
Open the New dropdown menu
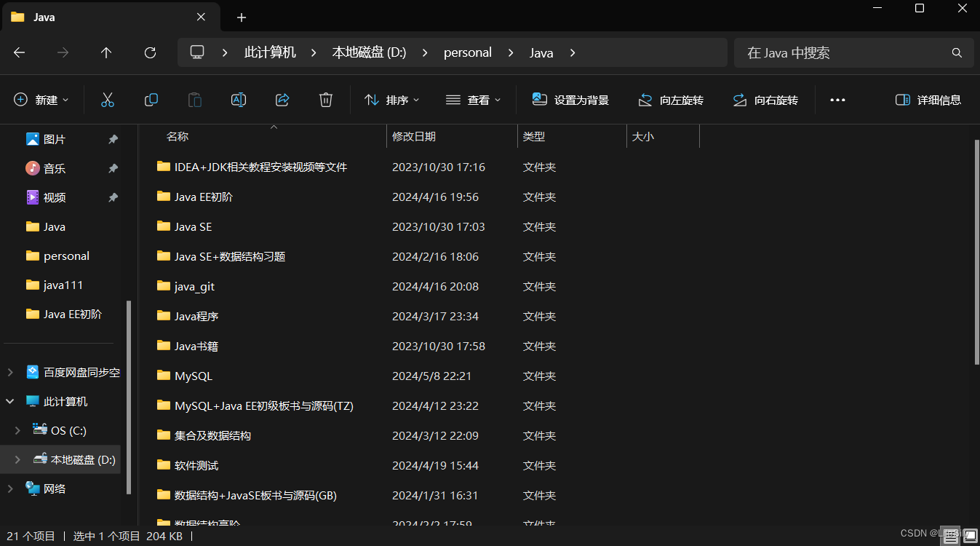(x=41, y=100)
